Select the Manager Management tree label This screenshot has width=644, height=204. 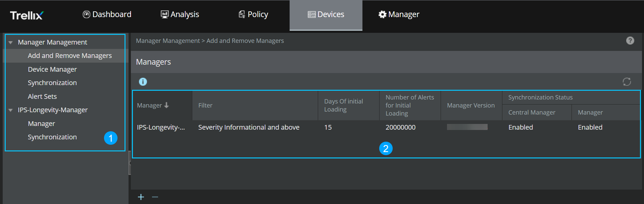[52, 42]
